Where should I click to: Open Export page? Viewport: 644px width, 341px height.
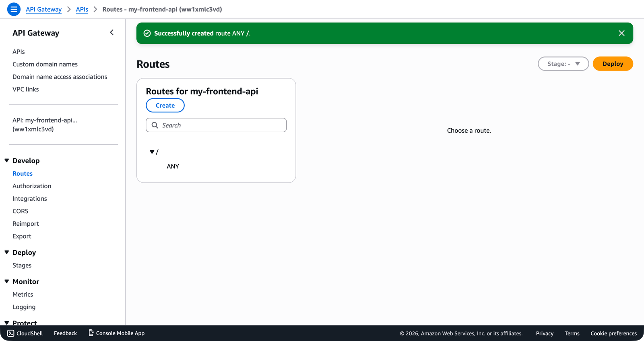(22, 236)
